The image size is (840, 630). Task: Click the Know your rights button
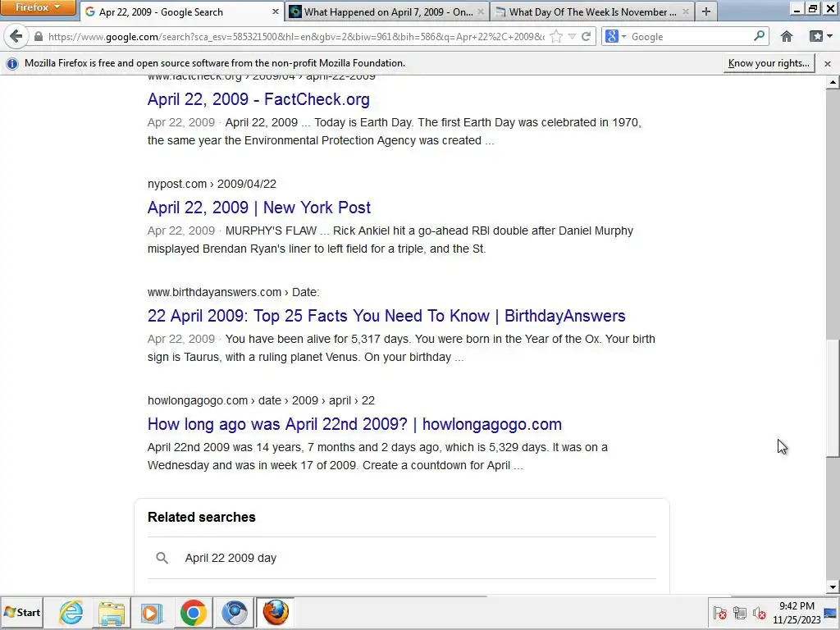click(x=769, y=63)
